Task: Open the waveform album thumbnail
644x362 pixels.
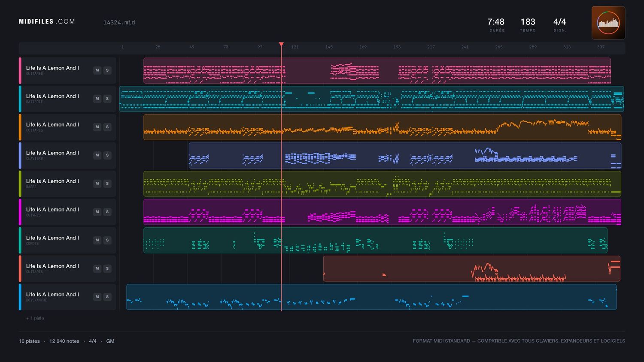Action: coord(608,23)
